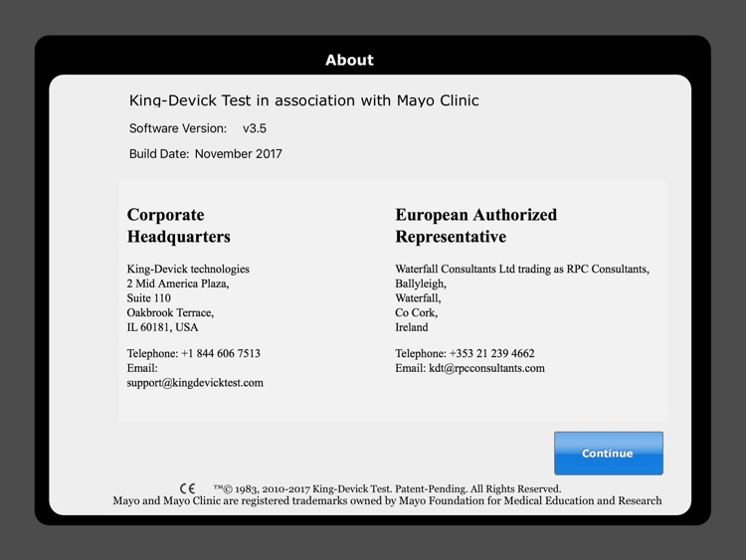746x560 pixels.
Task: Click the '2 Mid America Plaza,' address line
Action: [x=178, y=283]
